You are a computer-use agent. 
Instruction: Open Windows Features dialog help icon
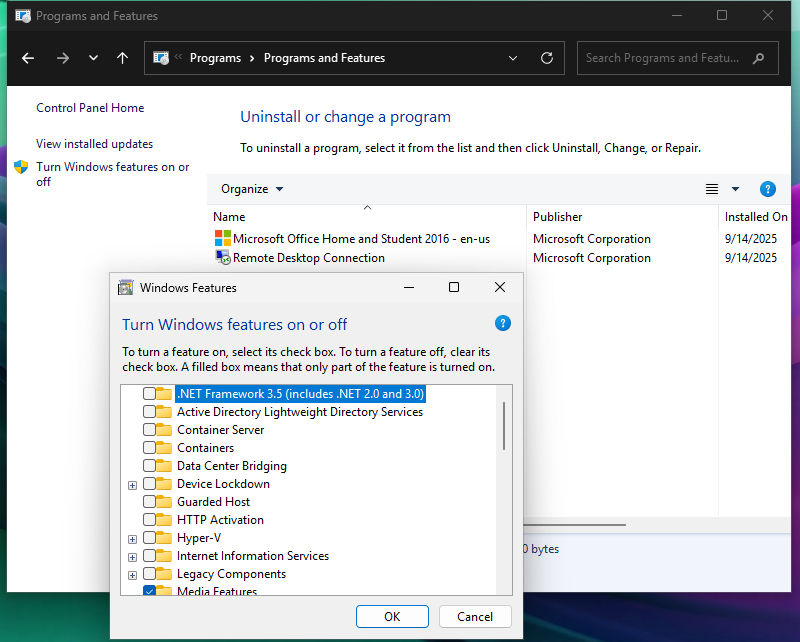[503, 324]
